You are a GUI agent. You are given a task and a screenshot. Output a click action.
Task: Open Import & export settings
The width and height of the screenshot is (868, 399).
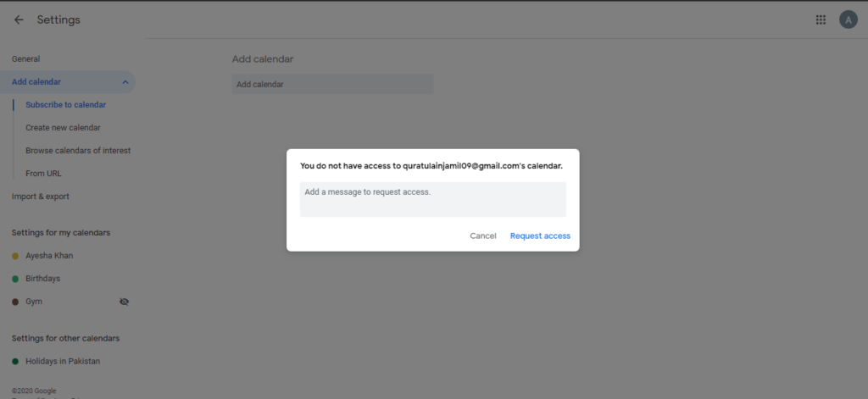[x=41, y=197]
